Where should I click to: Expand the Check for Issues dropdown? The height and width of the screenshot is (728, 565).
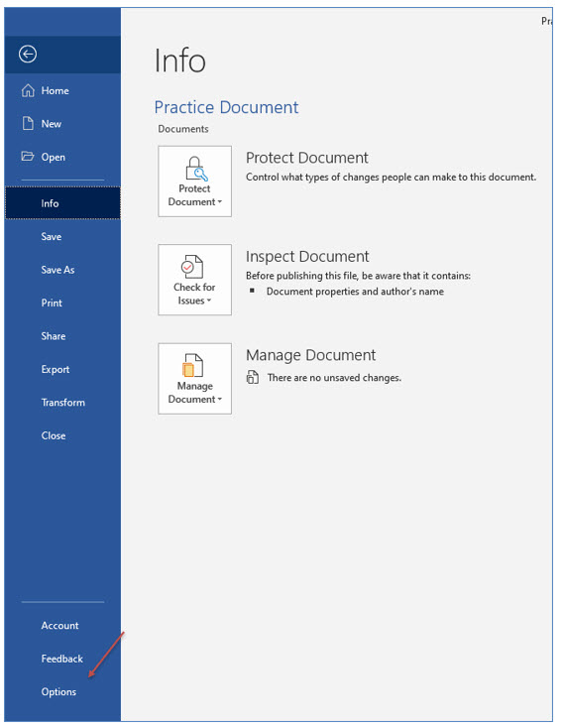pos(209,301)
